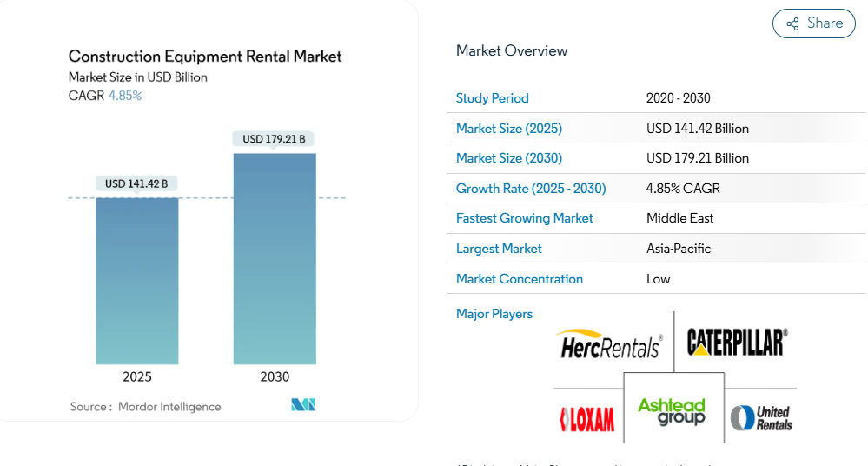The height and width of the screenshot is (466, 868).
Task: Select the Study Period row label
Action: tap(493, 98)
